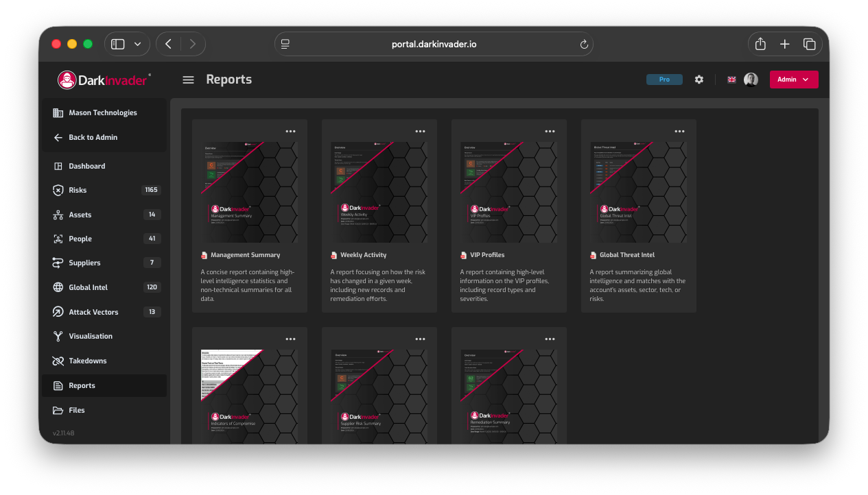Open the user profile avatar
This screenshot has height=495, width=868.
[751, 80]
